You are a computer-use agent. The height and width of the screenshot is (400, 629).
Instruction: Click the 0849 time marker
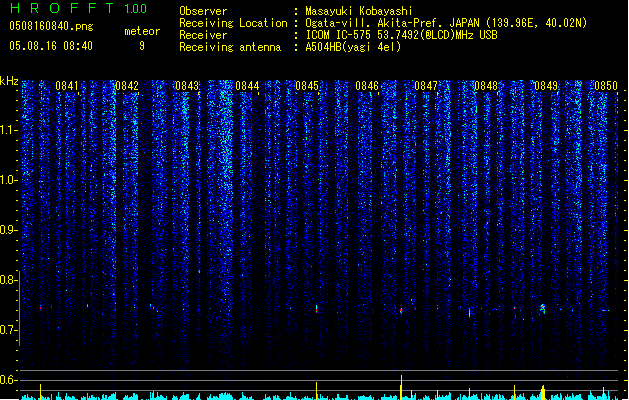click(546, 85)
